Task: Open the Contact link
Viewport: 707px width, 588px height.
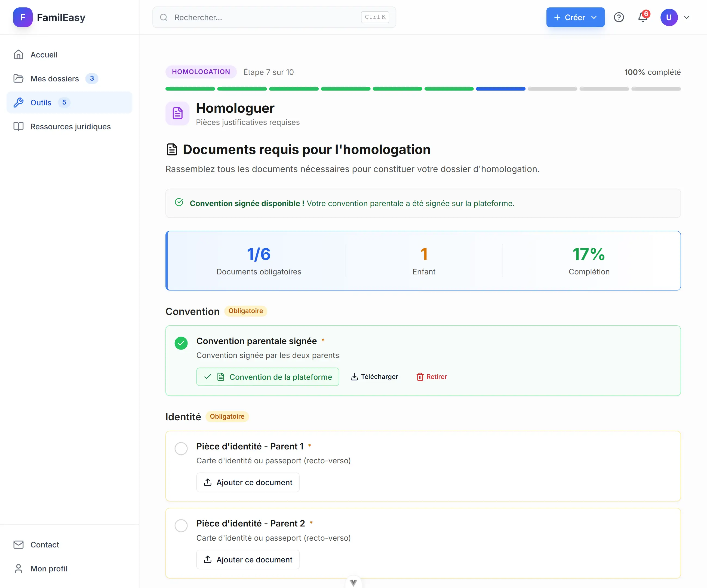Action: [69, 544]
